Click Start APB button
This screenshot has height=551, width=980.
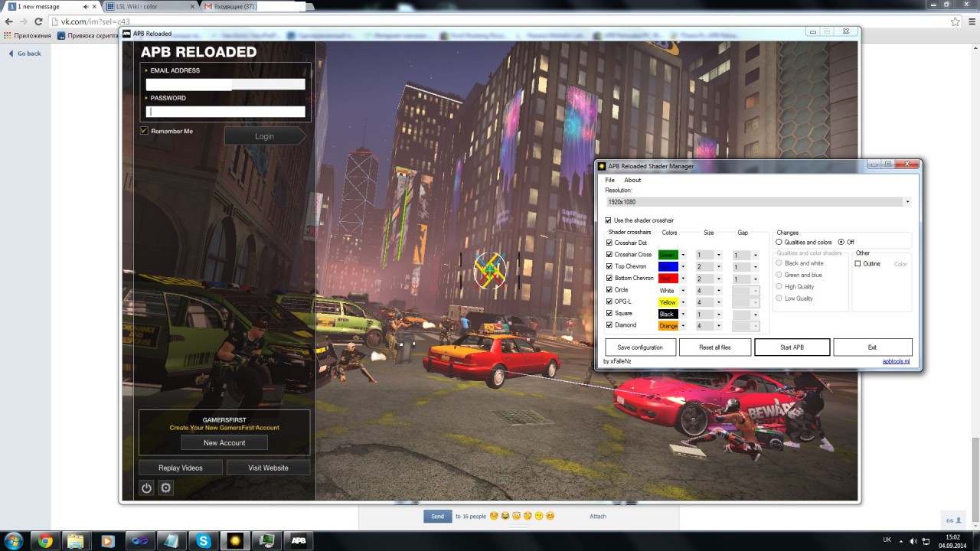tap(792, 347)
